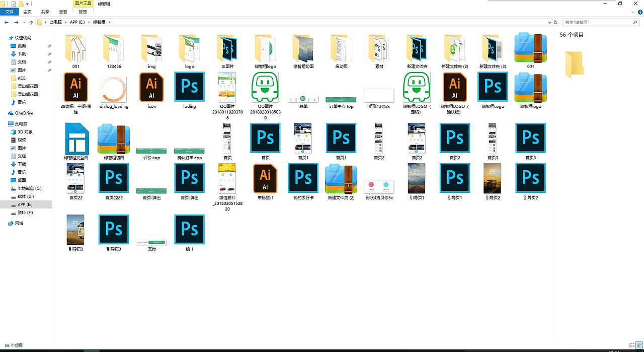The image size is (644, 352).
Task: Click the chevron after 此电脑 in breadcrumb
Action: 66,22
